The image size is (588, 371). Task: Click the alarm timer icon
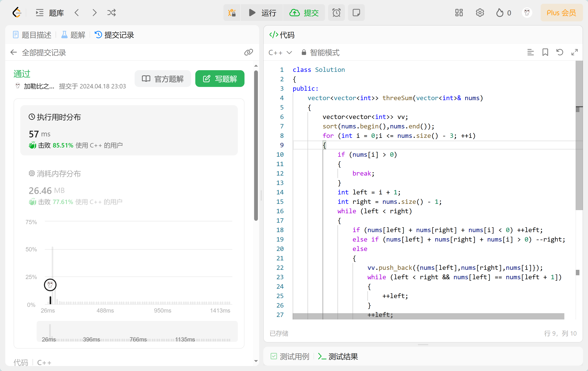pyautogui.click(x=336, y=13)
